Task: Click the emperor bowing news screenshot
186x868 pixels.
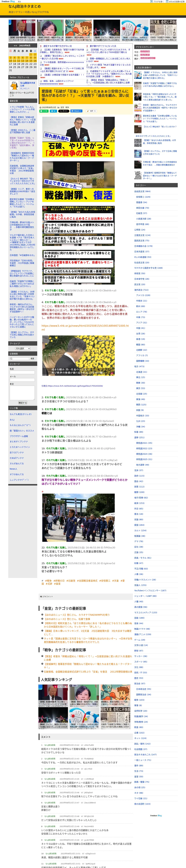Action: [x=78, y=355]
